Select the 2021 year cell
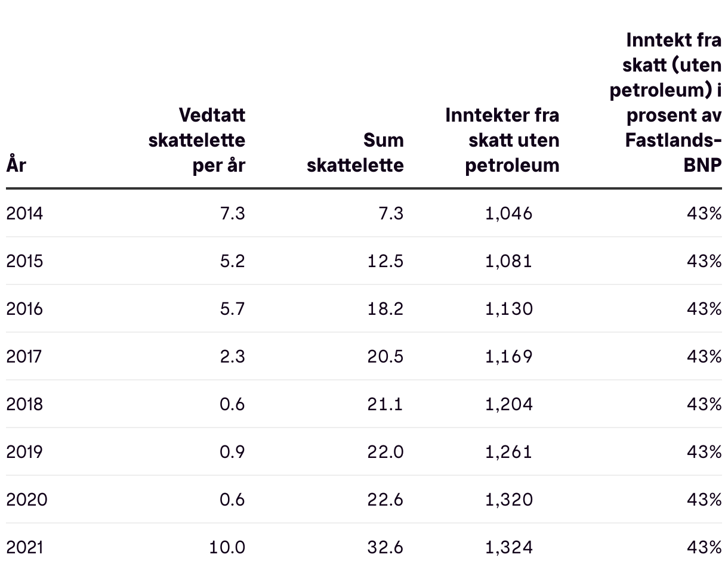The height and width of the screenshot is (576, 728). [x=25, y=547]
